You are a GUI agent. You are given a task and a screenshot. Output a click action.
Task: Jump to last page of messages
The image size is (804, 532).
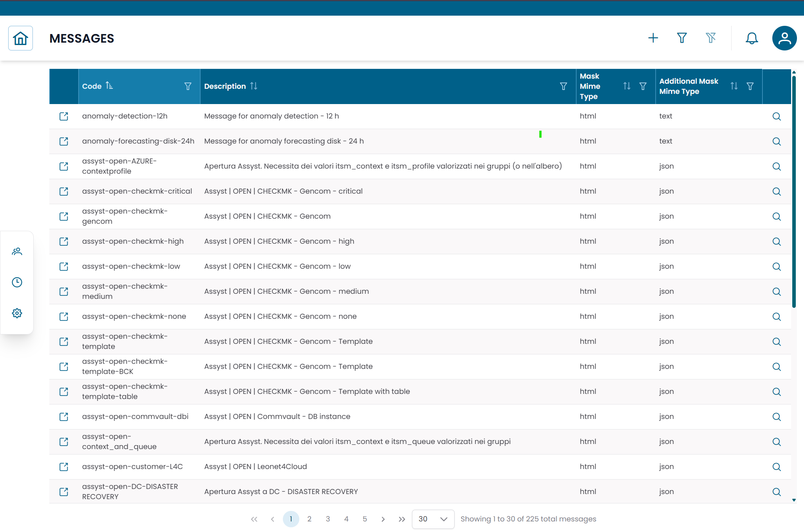coord(402,519)
